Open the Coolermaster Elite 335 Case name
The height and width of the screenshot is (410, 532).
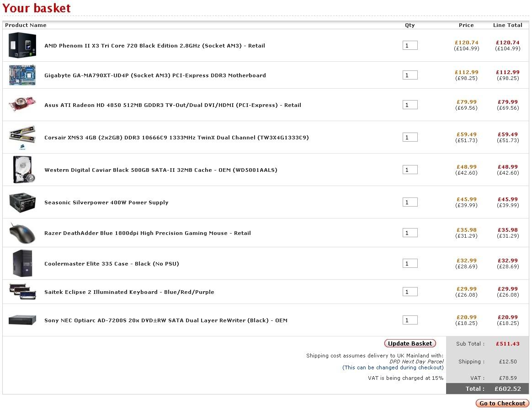coord(112,264)
